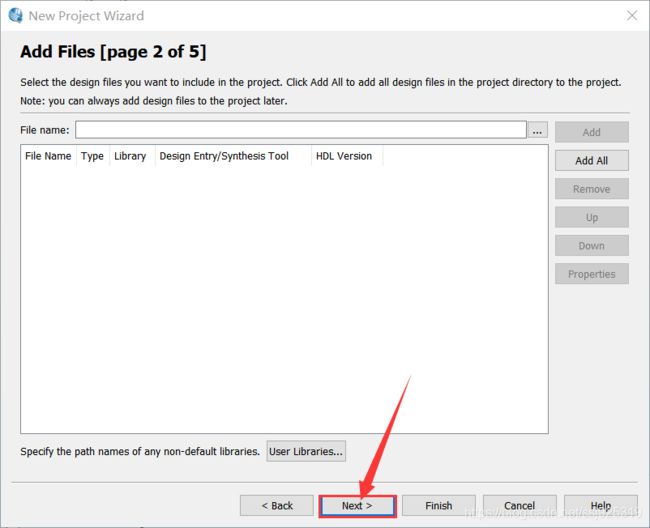
Task: Click the Library column header
Action: click(x=130, y=156)
